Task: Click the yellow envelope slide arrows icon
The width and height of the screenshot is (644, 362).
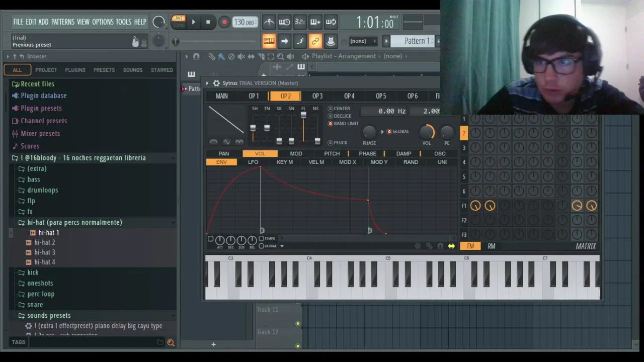Action: [x=451, y=246]
